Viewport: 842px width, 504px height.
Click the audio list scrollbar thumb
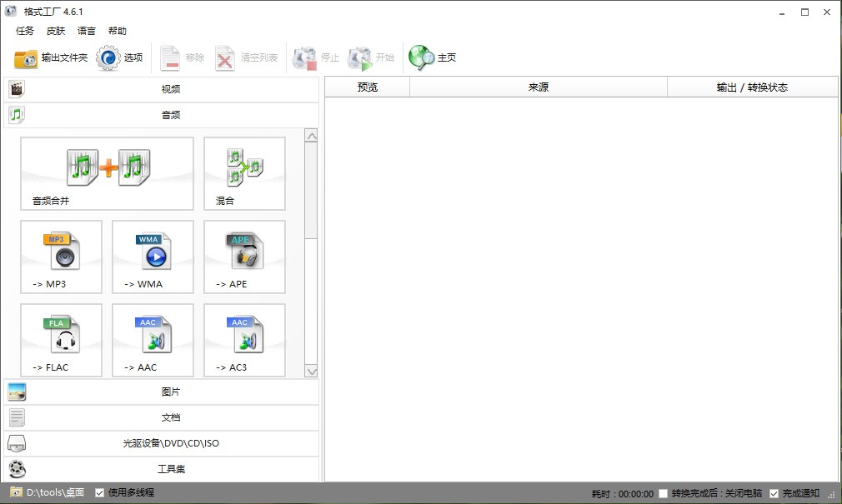tap(312, 191)
